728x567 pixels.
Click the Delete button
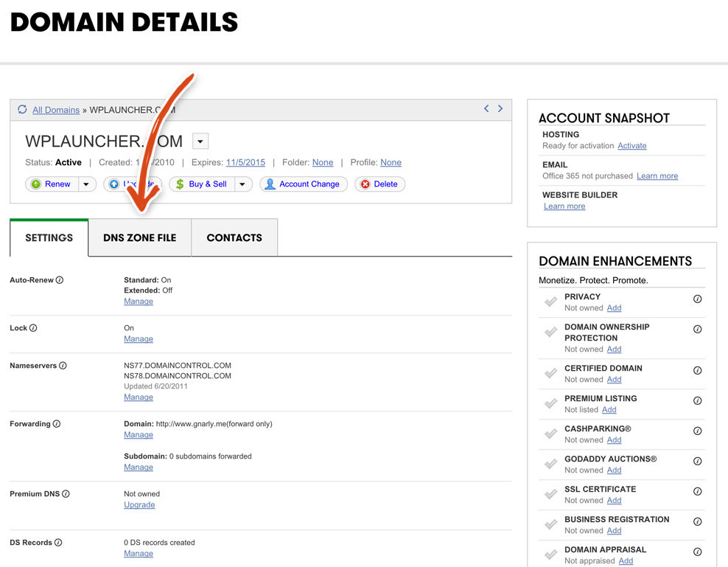[x=379, y=184]
